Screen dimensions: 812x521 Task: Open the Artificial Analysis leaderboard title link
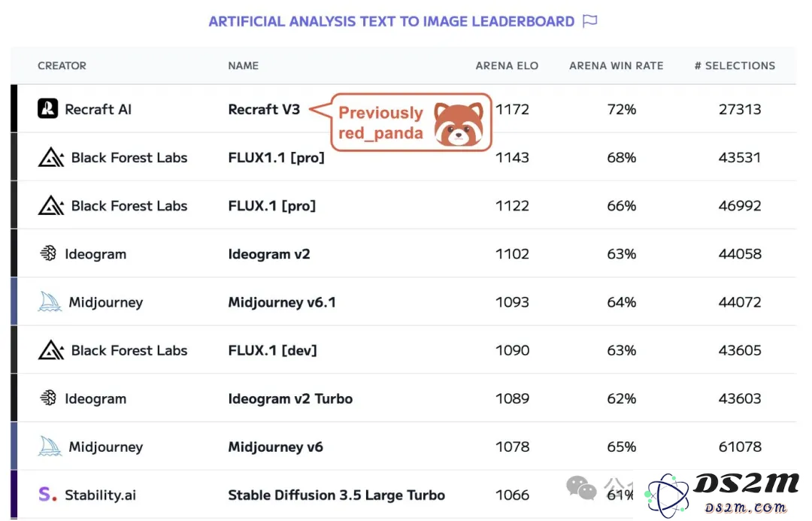392,21
